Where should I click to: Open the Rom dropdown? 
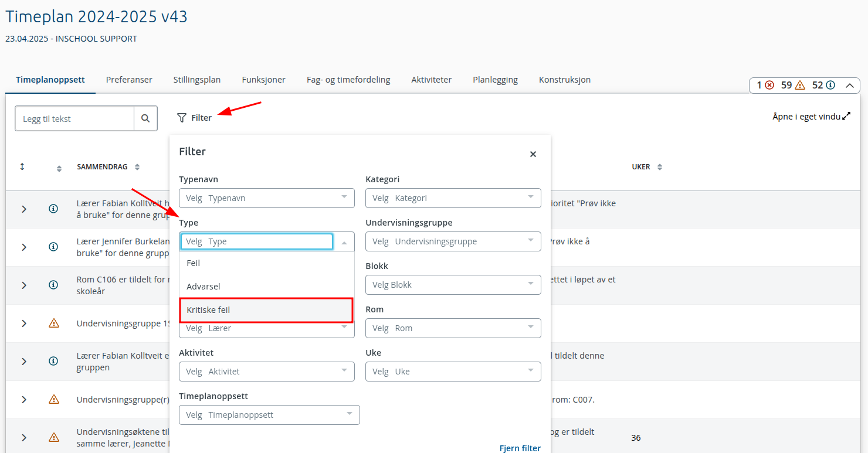pos(453,328)
